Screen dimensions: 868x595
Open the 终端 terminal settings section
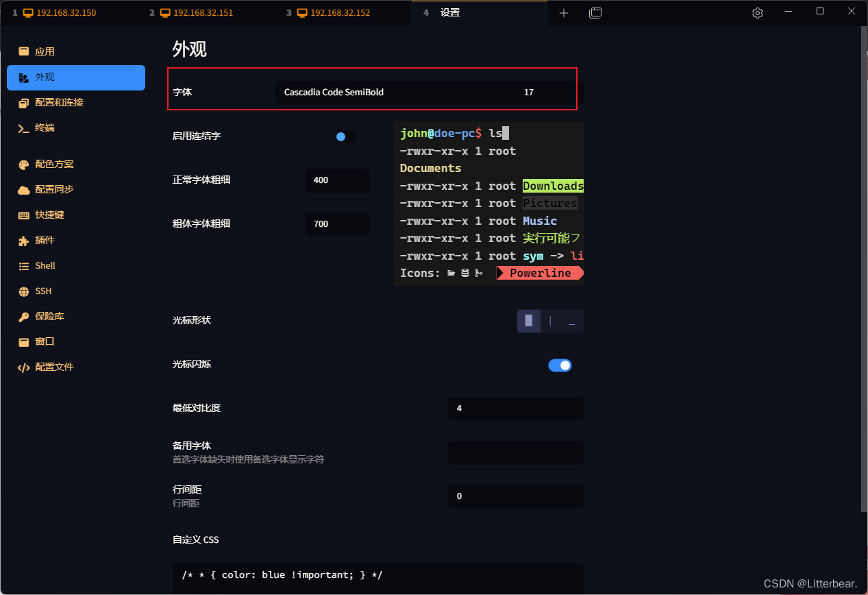[x=75, y=128]
